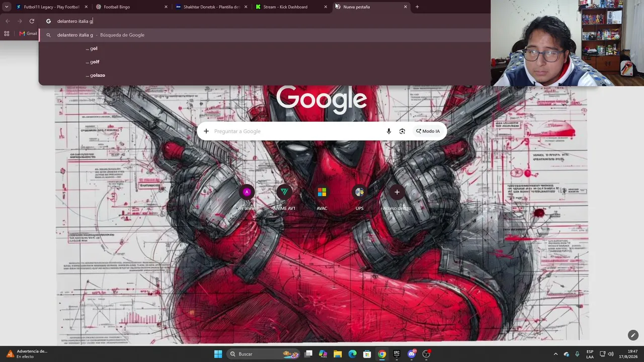Viewport: 644px width, 362px height.
Task: Customize Chrome with the pencil icon
Action: (x=633, y=335)
